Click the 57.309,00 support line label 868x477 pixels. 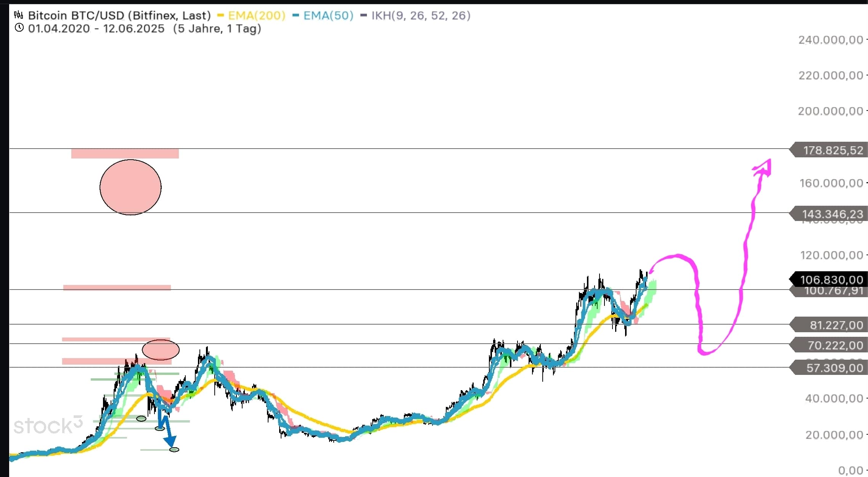pos(834,368)
